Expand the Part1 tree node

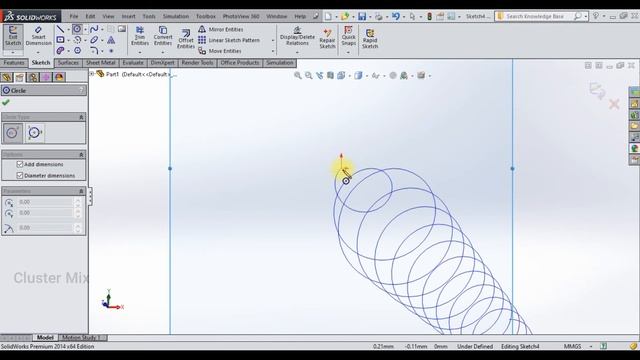(x=92, y=74)
